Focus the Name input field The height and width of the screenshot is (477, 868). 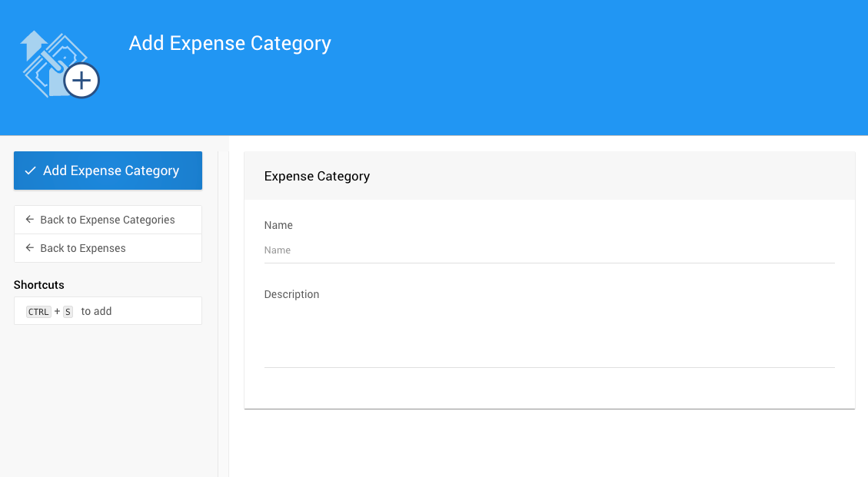point(549,250)
